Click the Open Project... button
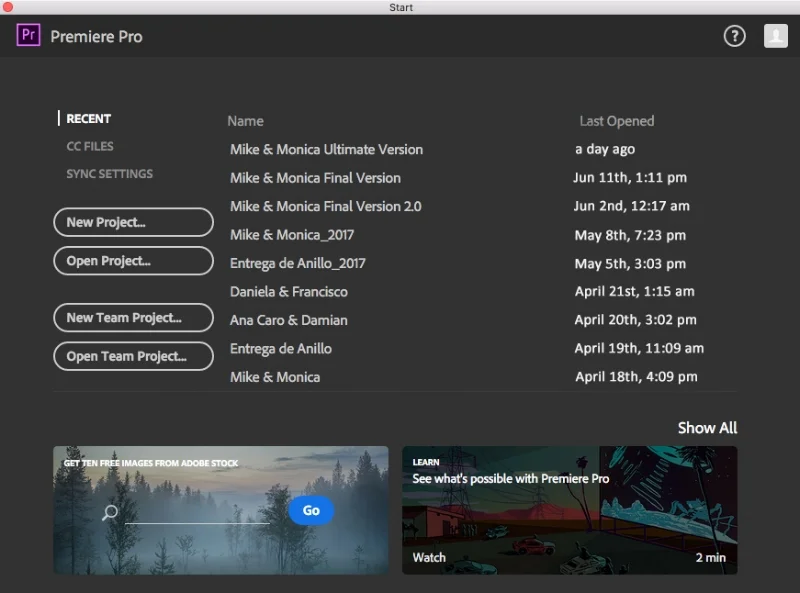Screen dimensions: 800x593 [133, 261]
